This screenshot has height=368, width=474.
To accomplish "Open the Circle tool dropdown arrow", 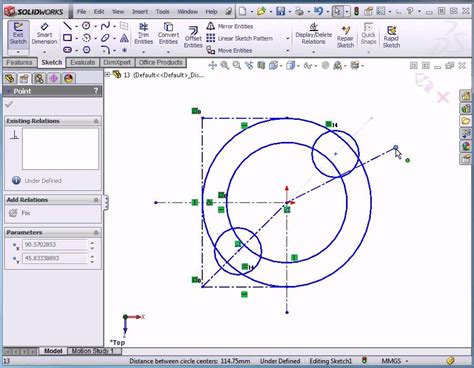I will pyautogui.click(x=95, y=26).
